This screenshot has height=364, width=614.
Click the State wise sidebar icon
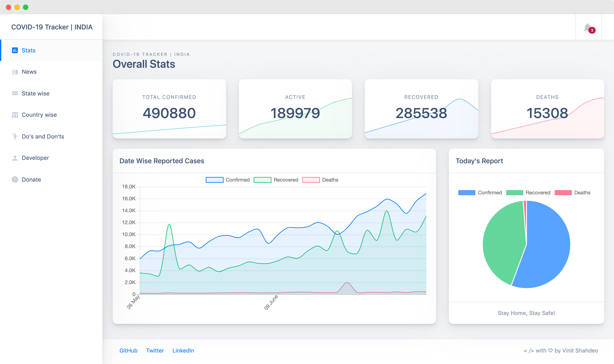pos(14,93)
